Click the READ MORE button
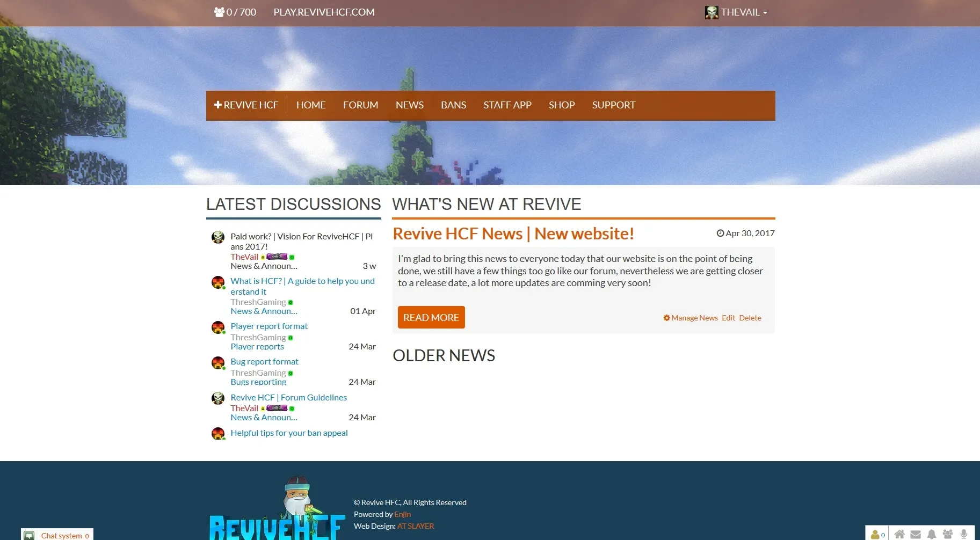The image size is (980, 540). point(431,317)
